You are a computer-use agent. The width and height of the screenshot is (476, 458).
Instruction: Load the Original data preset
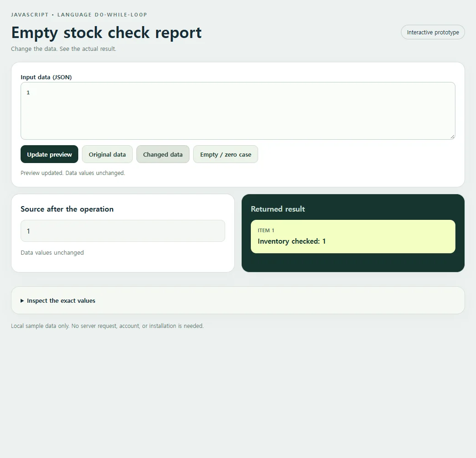tap(107, 154)
